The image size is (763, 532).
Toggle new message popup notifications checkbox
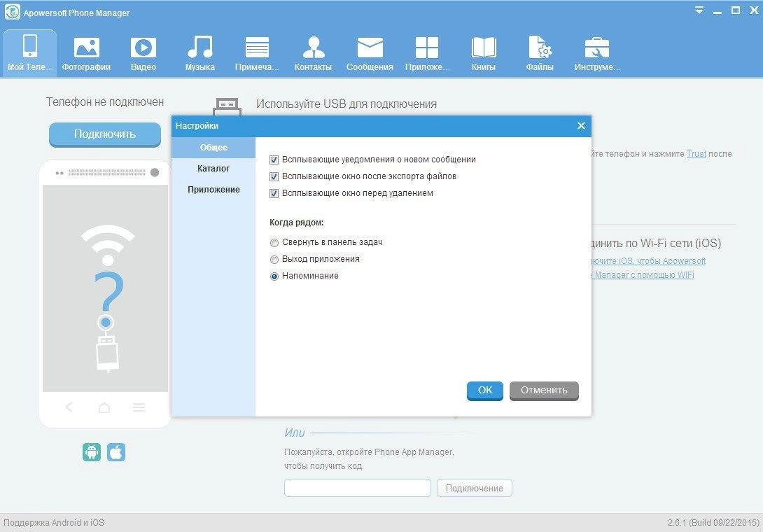click(x=274, y=160)
